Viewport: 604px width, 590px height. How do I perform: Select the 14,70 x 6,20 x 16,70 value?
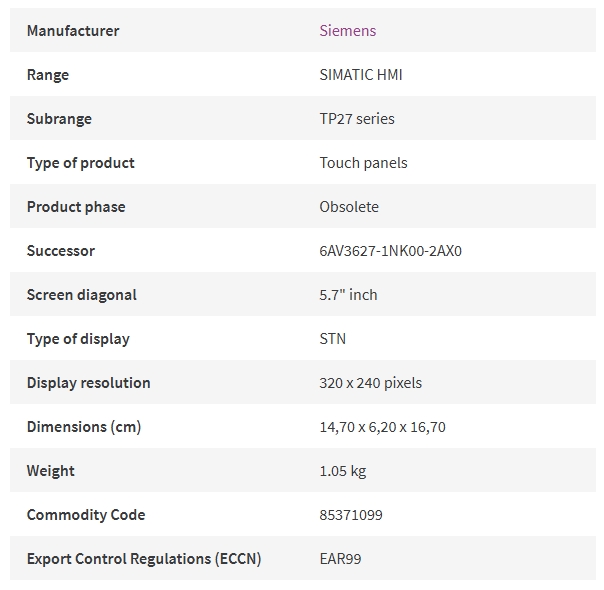coord(382,427)
